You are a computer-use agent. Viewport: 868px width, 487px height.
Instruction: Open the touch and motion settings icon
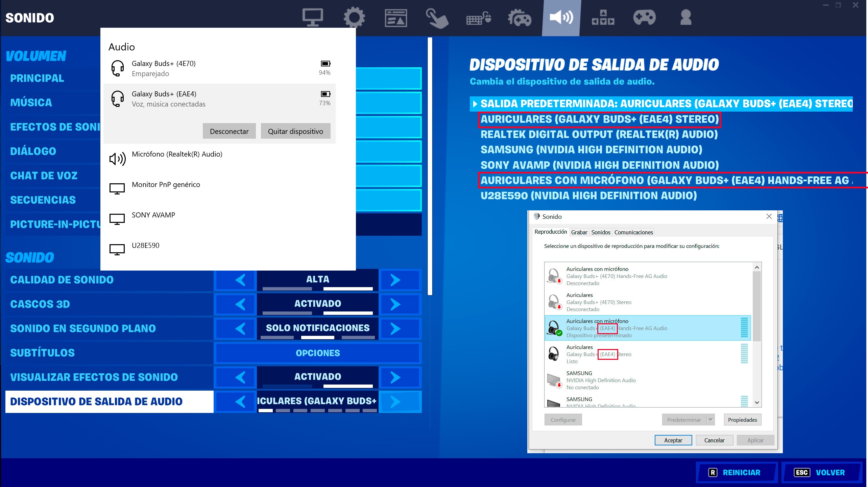[437, 18]
